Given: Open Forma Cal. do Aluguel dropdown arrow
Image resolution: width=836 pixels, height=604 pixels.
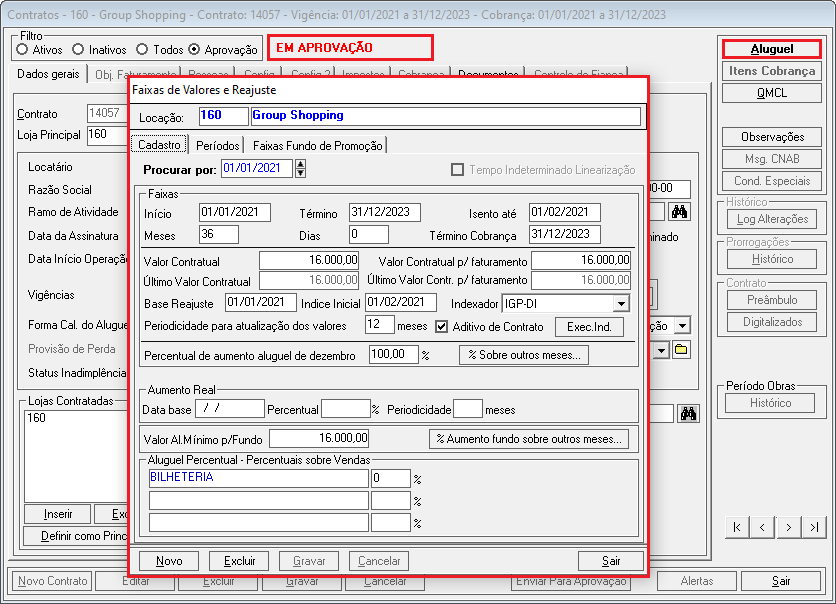Looking at the screenshot, I should click(x=682, y=326).
